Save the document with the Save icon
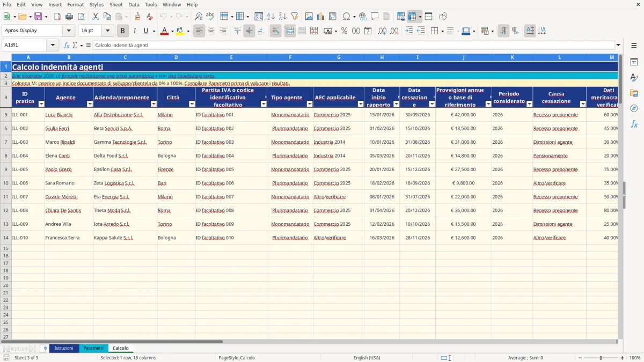The width and height of the screenshot is (644, 362). pos(38,17)
